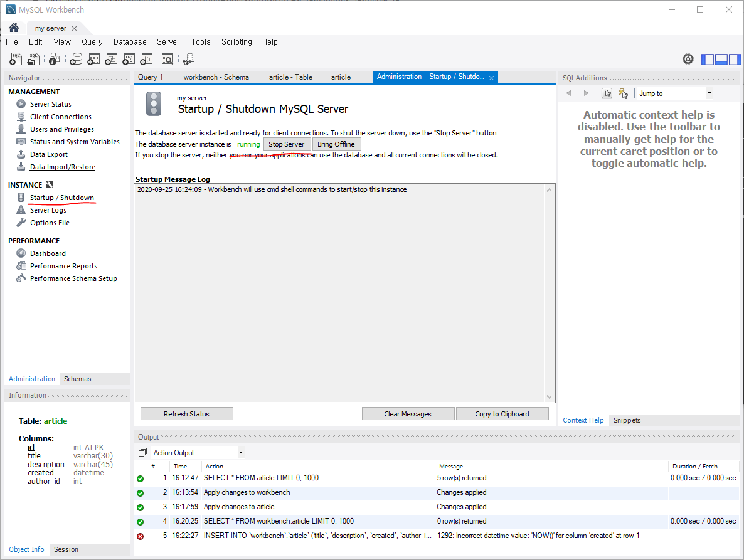Open the Help menu

(270, 42)
